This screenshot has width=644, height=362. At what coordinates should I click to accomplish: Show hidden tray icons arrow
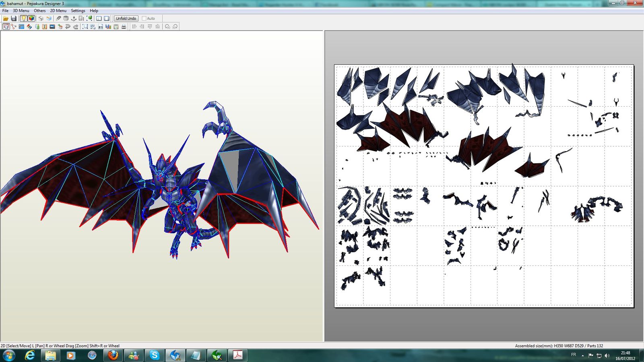(x=583, y=356)
